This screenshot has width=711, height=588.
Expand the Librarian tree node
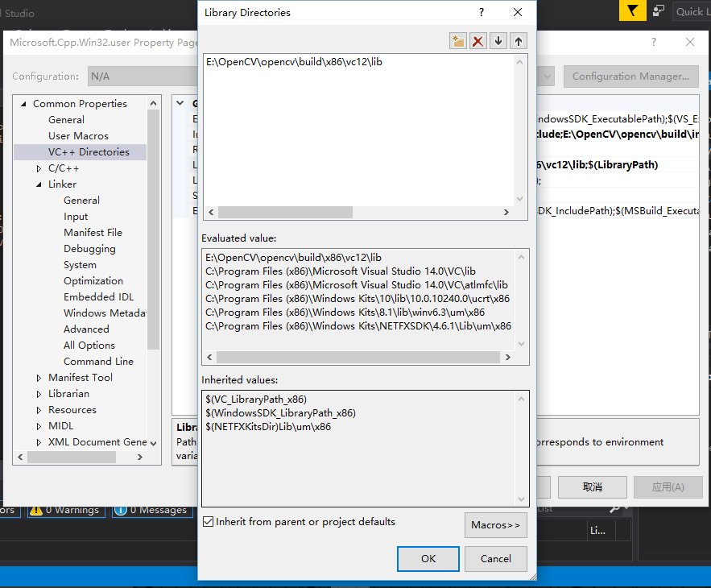tap(39, 394)
